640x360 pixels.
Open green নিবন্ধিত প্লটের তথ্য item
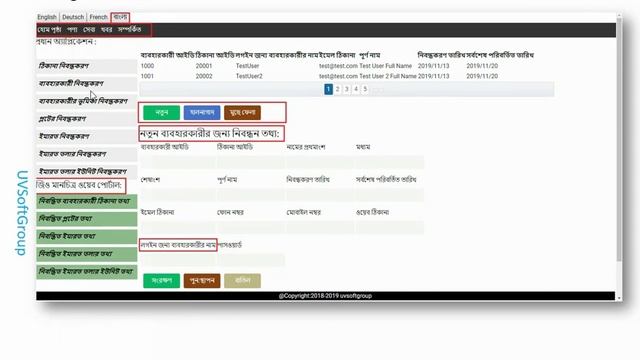87,219
